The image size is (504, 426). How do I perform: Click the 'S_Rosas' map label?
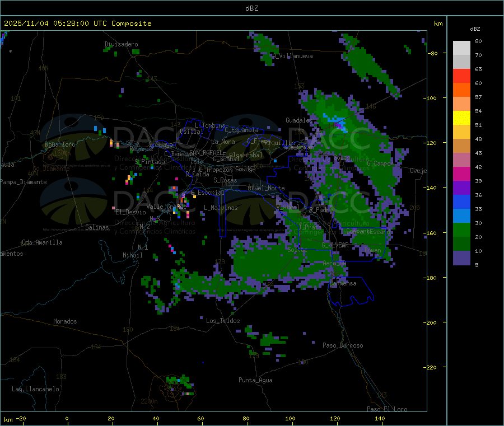[225, 180]
